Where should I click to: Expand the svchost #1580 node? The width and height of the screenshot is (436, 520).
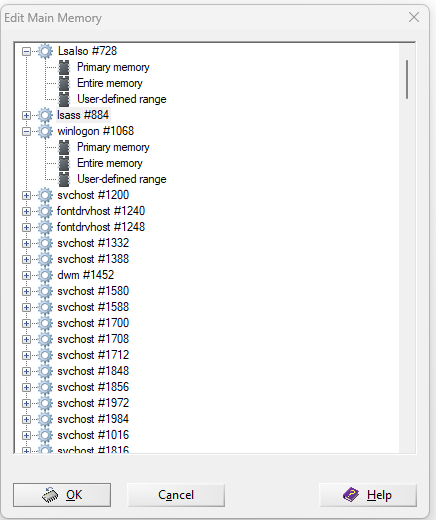26,291
